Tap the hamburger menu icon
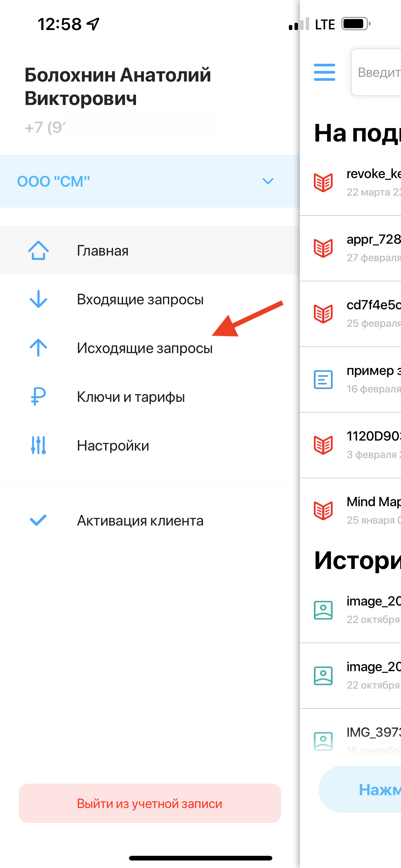 [324, 72]
